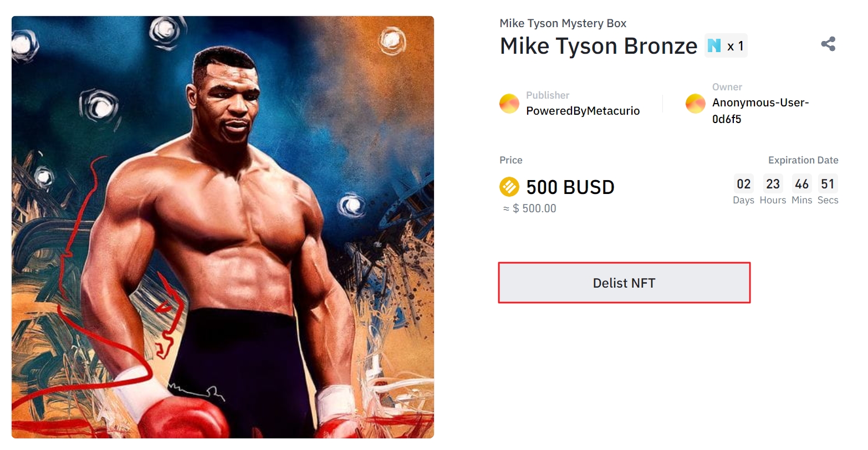Viewport: 868px width, 450px height.
Task: Click the Secs countdown box
Action: [828, 184]
